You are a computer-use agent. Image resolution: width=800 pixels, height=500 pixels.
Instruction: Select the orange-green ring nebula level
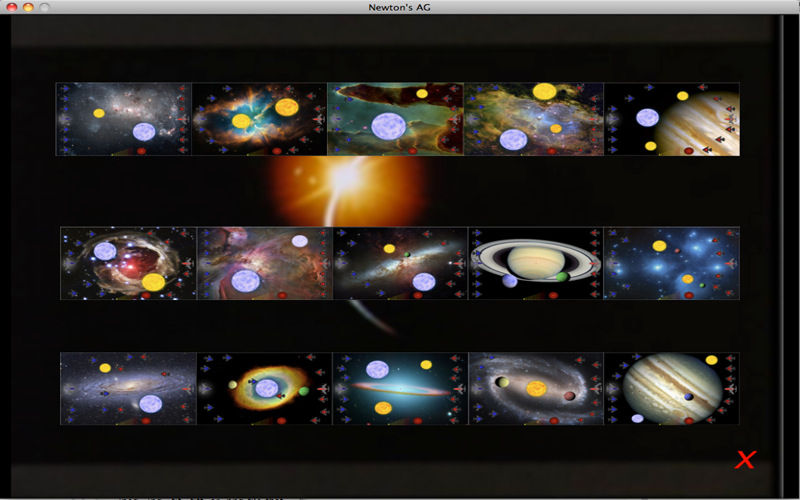click(265, 389)
